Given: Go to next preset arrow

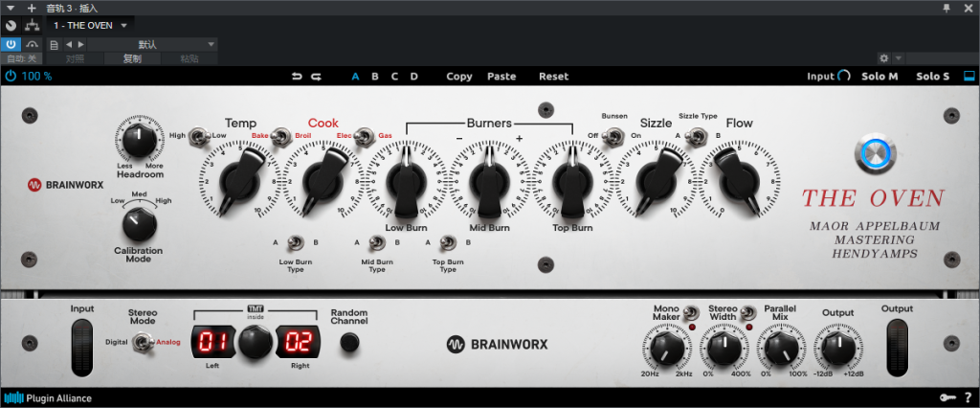Looking at the screenshot, I should point(80,44).
